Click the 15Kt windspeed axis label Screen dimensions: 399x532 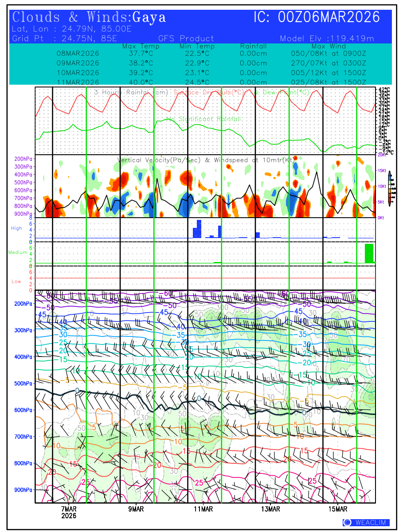pyautogui.click(x=382, y=171)
